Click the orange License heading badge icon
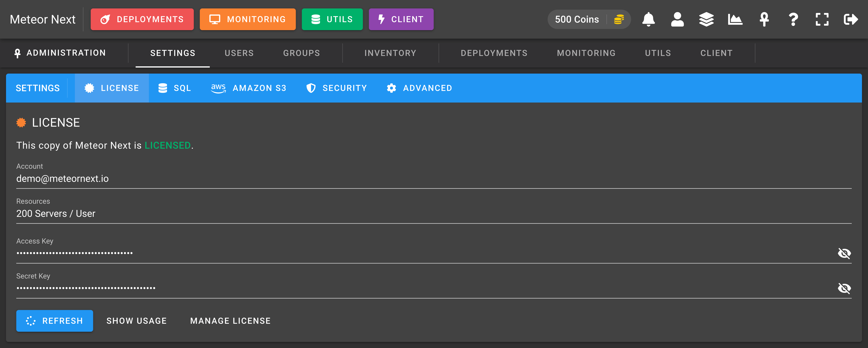The image size is (868, 348). point(21,122)
